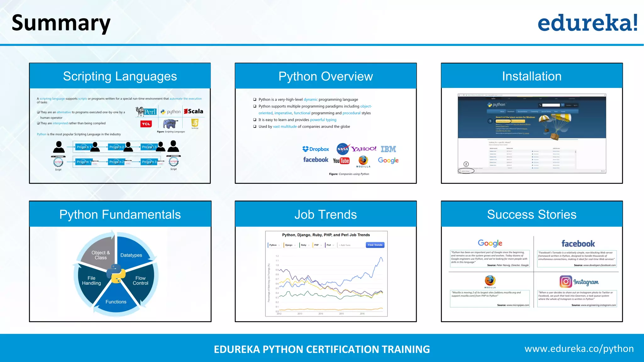
Task: Click the edureka! logo
Action: coord(588,23)
